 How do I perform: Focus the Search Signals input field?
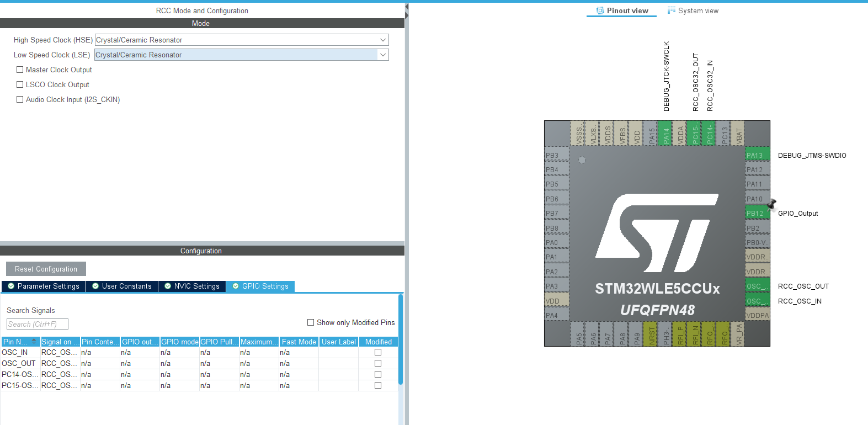pyautogui.click(x=38, y=324)
